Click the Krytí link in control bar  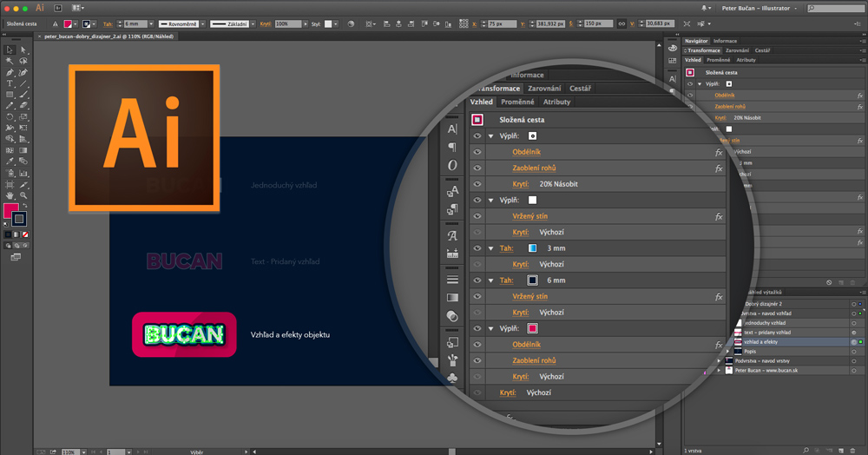click(x=265, y=23)
